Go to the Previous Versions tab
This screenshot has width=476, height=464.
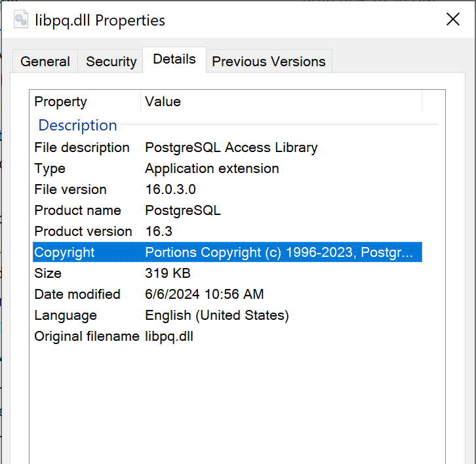pos(269,62)
